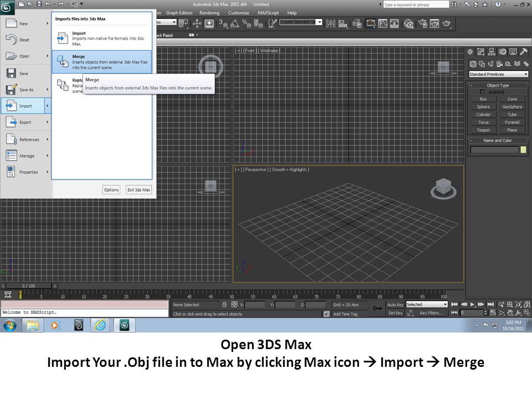The image size is (532, 399).
Task: Select the Lights category icon
Action: pos(490,64)
